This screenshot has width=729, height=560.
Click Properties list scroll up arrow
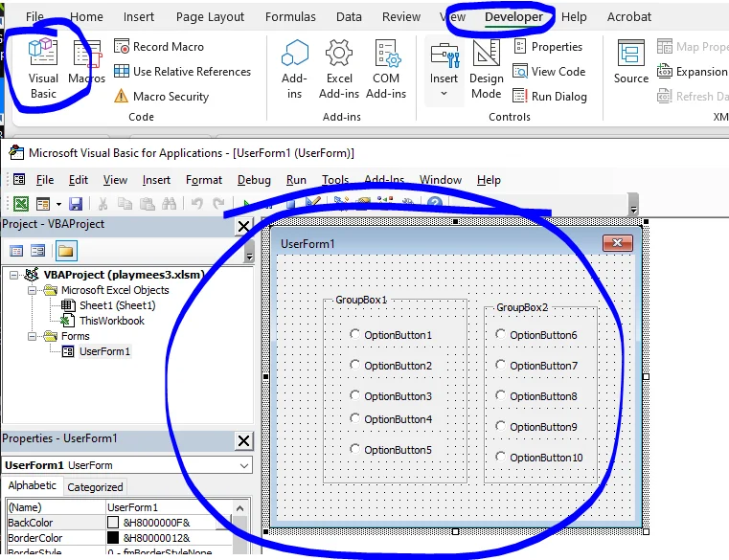[x=239, y=508]
